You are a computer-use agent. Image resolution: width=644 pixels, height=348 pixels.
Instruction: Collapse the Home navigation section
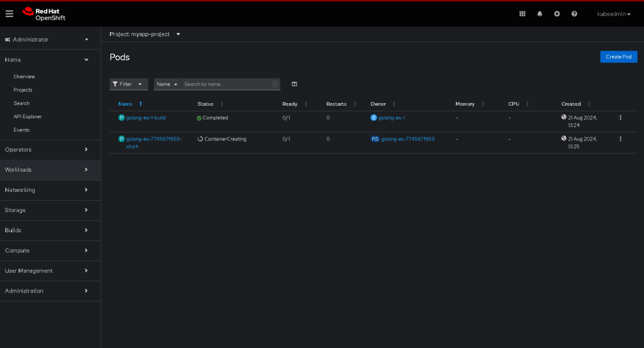(50, 60)
